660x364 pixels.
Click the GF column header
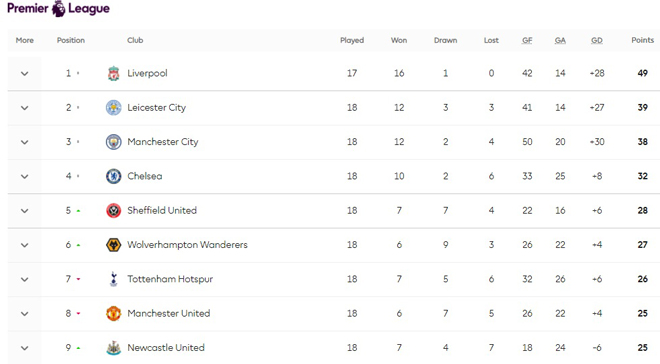527,40
